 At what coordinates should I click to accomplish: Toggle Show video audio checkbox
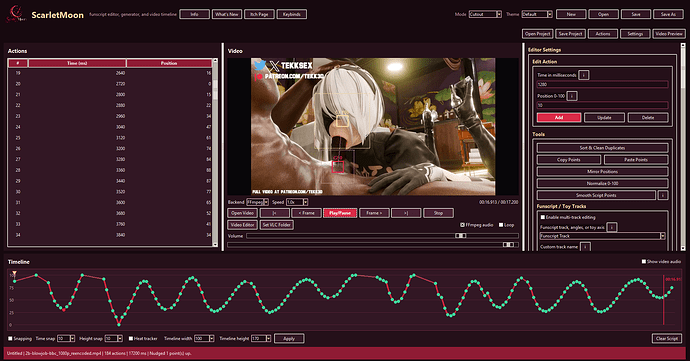[x=644, y=262]
